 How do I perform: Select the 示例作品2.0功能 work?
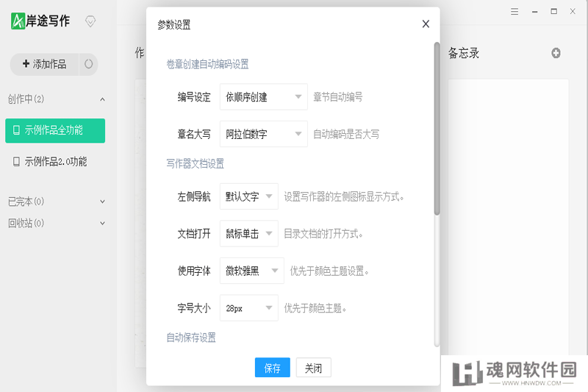point(55,162)
